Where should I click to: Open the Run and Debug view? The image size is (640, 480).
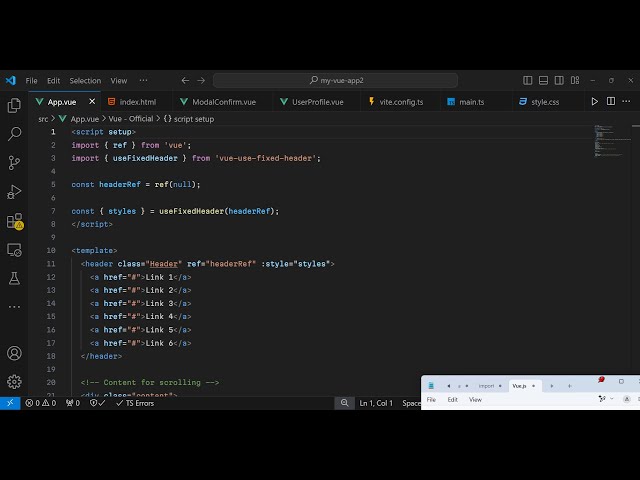[14, 191]
